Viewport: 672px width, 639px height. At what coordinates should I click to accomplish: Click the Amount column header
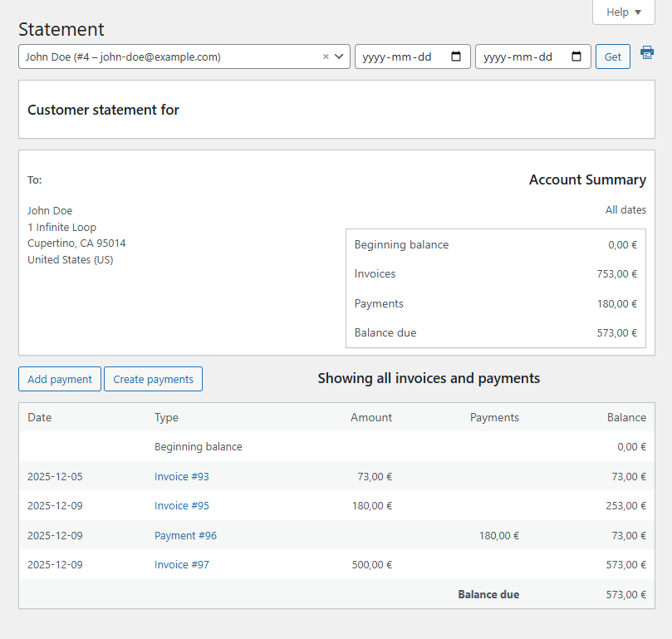coord(371,417)
